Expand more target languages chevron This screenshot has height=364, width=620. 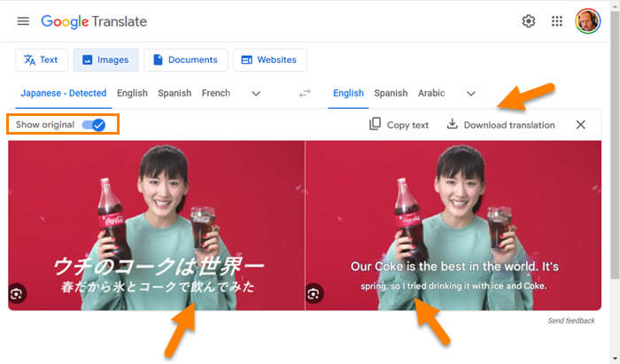470,94
